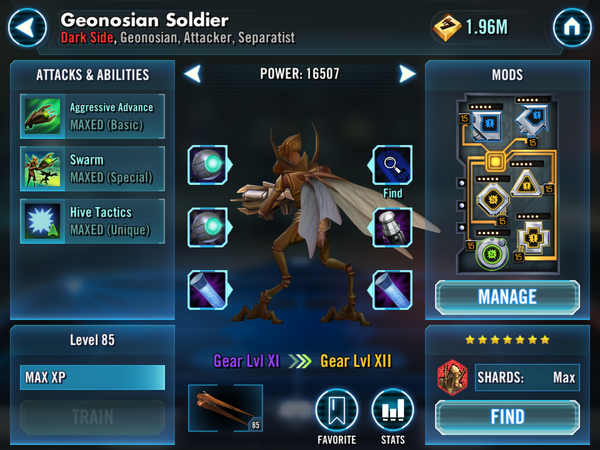Open the Mods panel header
This screenshot has width=600, height=450.
pos(507,75)
